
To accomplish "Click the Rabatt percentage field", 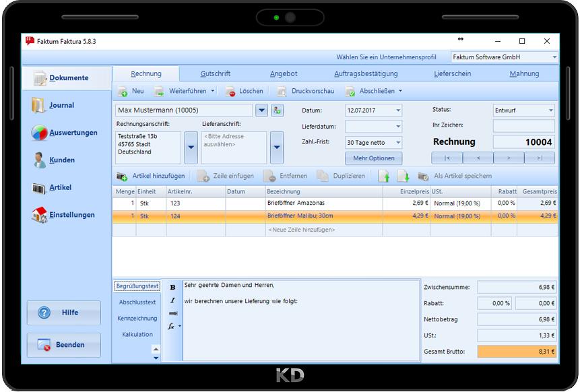I will click(494, 303).
